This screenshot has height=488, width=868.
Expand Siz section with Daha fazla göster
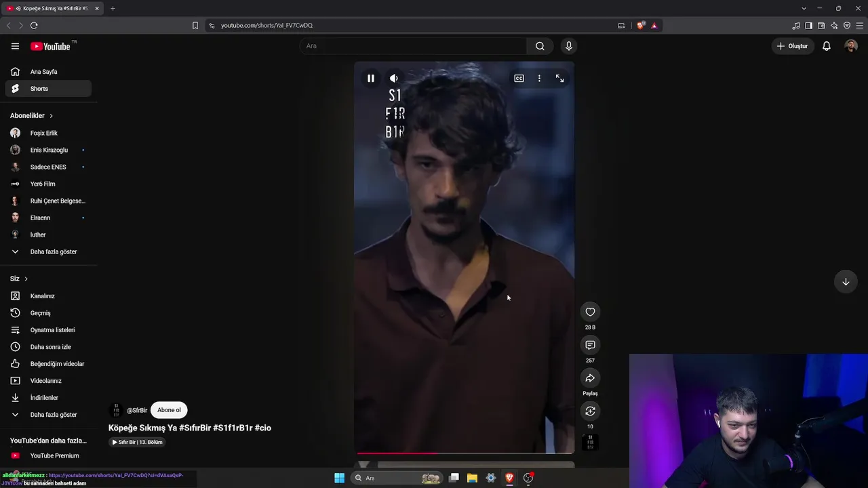(48, 415)
